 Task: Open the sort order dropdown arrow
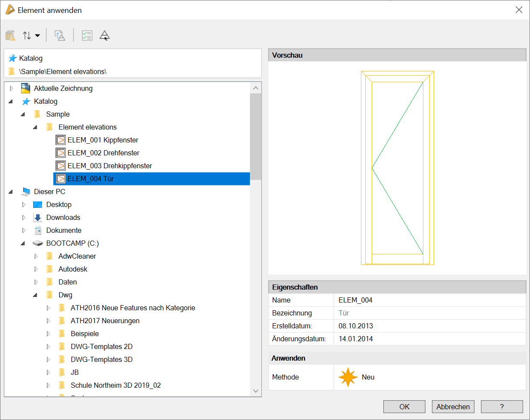click(37, 36)
